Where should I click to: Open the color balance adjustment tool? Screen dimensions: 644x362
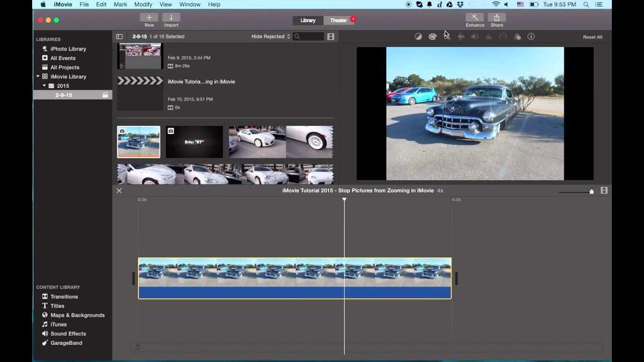click(418, 37)
